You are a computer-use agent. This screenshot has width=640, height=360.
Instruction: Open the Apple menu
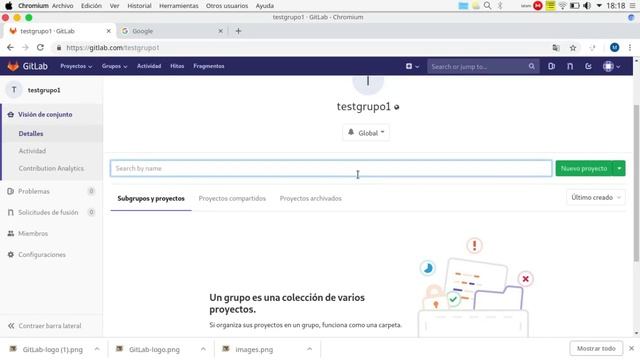pos(9,6)
